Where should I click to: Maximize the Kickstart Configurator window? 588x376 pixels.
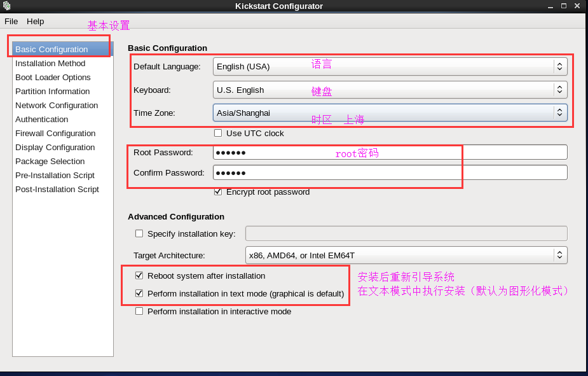(x=564, y=6)
